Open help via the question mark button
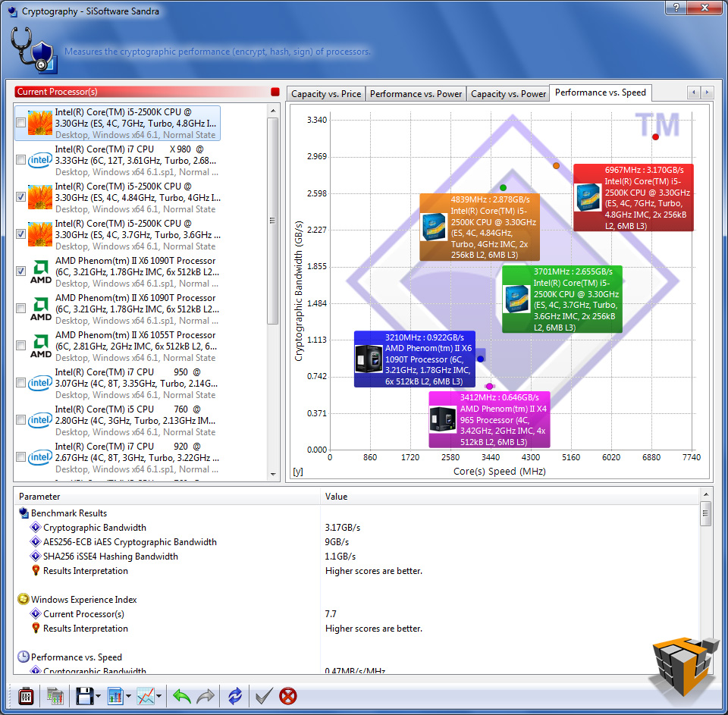Screen dimensions: 728x715 click(676, 8)
